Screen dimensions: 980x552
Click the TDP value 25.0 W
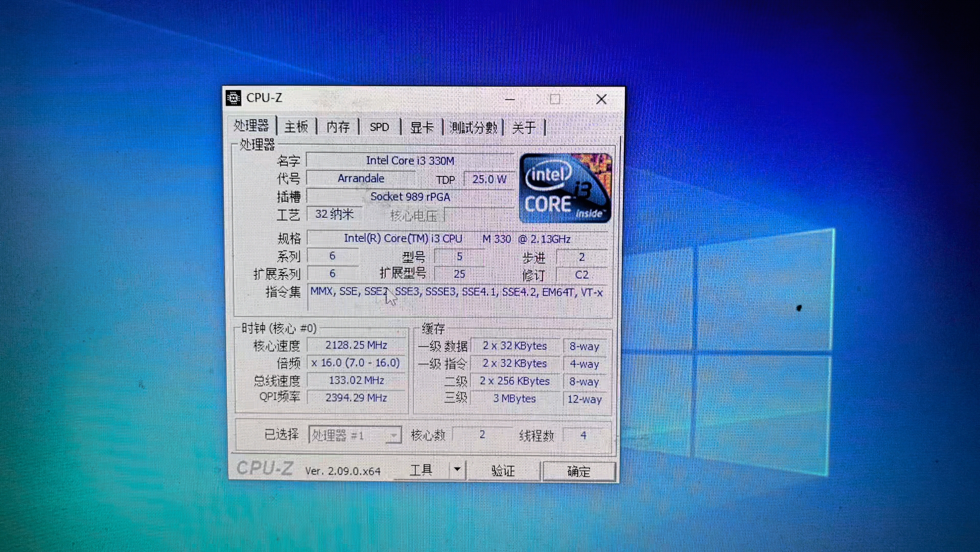(x=489, y=179)
